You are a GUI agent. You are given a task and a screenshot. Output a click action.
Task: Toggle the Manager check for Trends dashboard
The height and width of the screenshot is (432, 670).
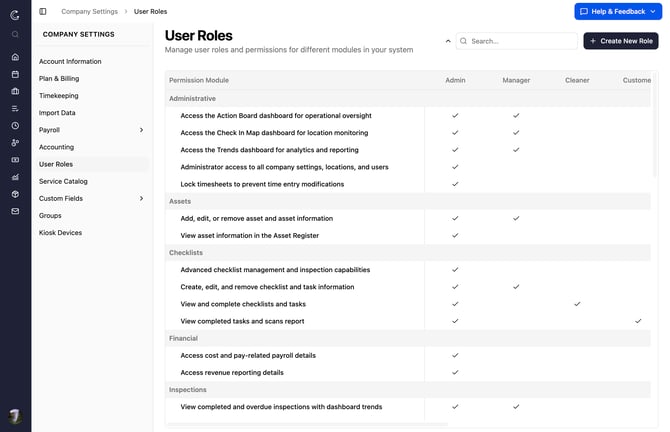(x=516, y=150)
